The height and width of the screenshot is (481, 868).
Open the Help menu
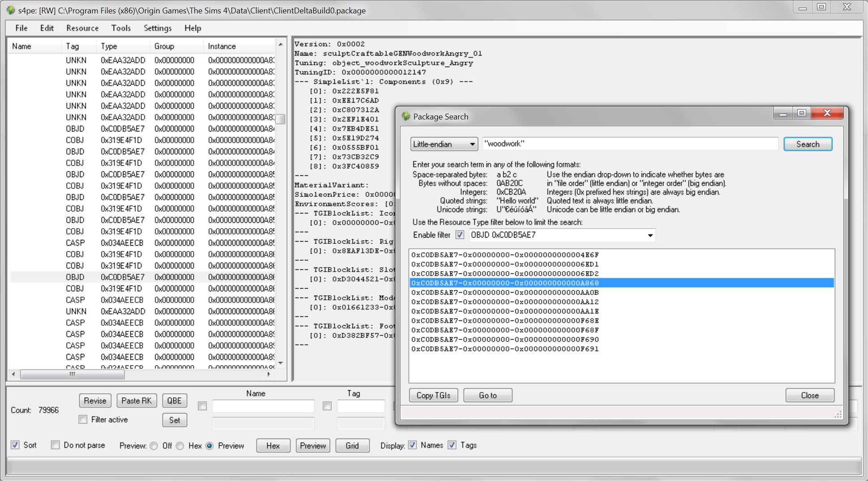[193, 28]
